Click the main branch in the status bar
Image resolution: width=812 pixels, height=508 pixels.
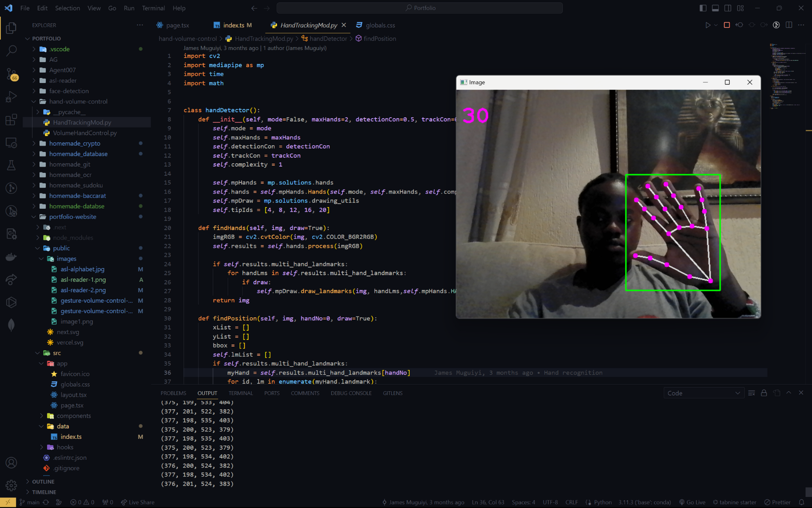point(30,502)
